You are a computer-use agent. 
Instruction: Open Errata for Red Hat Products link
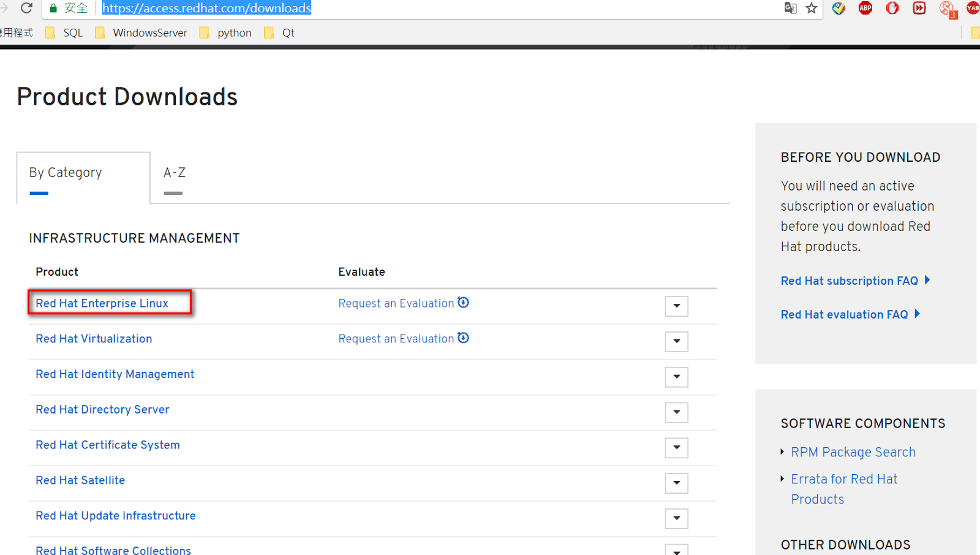pyautogui.click(x=844, y=489)
